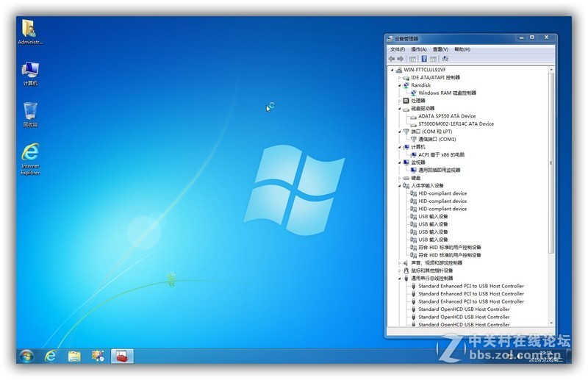The image size is (588, 380).
Task: Open the Windows Start orb
Action: (x=26, y=356)
